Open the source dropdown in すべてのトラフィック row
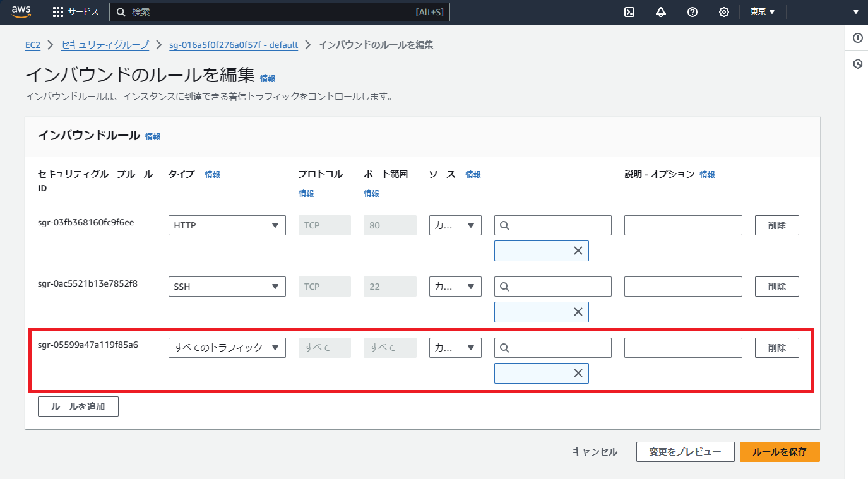 pos(455,348)
